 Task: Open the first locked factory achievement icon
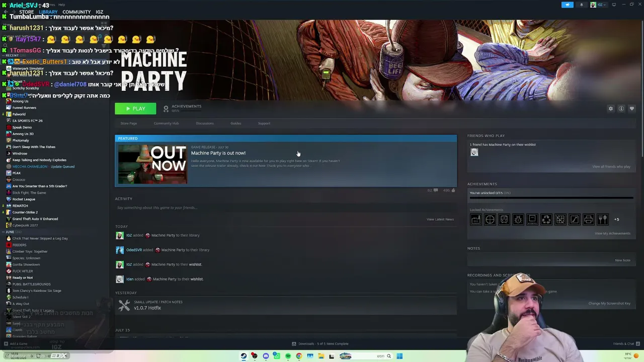(x=476, y=219)
